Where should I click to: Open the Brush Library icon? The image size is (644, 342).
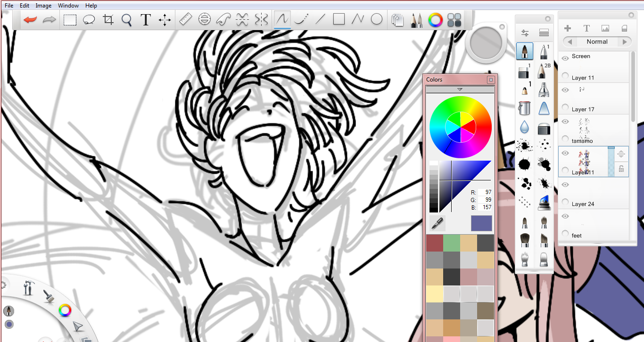point(544,33)
